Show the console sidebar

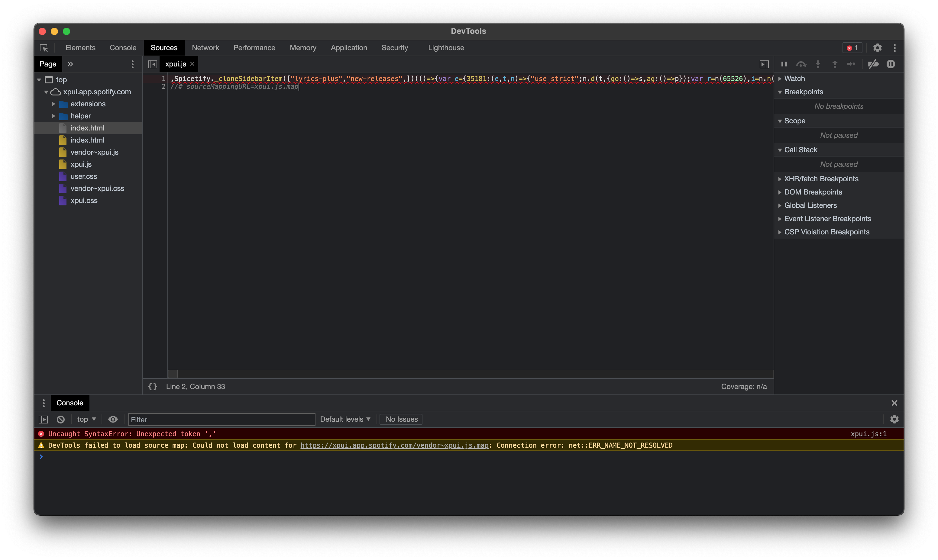[x=44, y=419]
